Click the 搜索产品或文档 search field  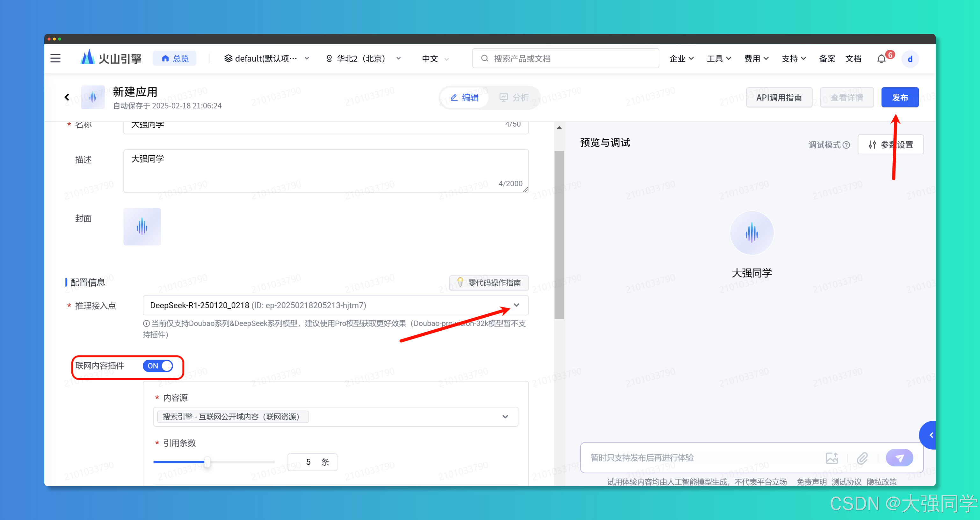(x=565, y=59)
